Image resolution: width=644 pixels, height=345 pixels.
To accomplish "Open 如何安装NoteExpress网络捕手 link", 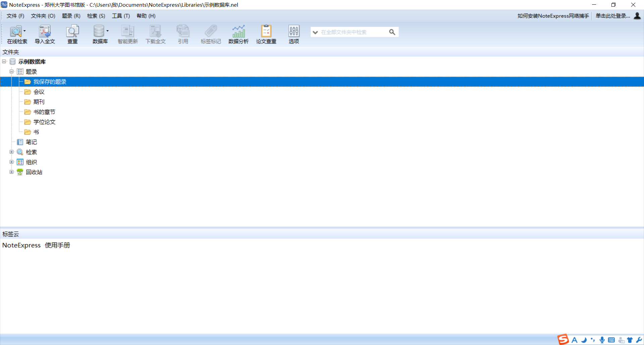I will [x=553, y=16].
